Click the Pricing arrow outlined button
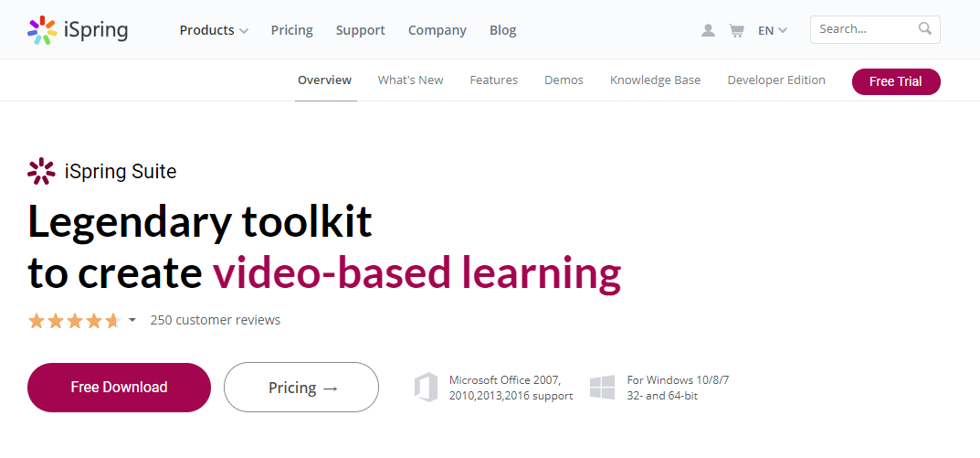The image size is (980, 458). [x=301, y=388]
